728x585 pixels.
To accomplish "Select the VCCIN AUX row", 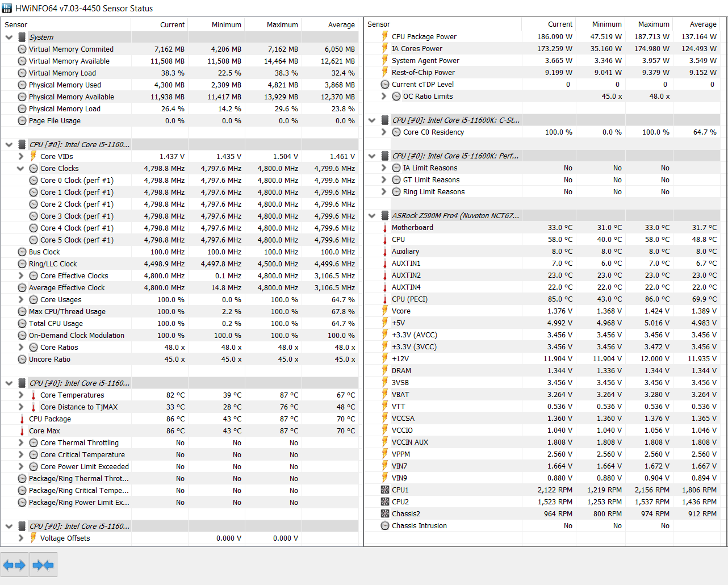I will point(542,442).
